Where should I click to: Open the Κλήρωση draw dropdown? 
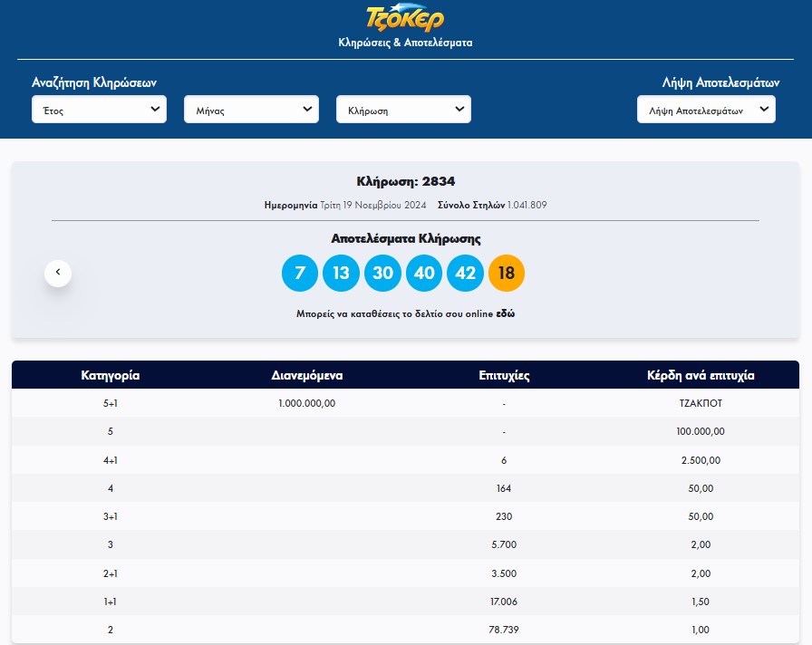[403, 110]
